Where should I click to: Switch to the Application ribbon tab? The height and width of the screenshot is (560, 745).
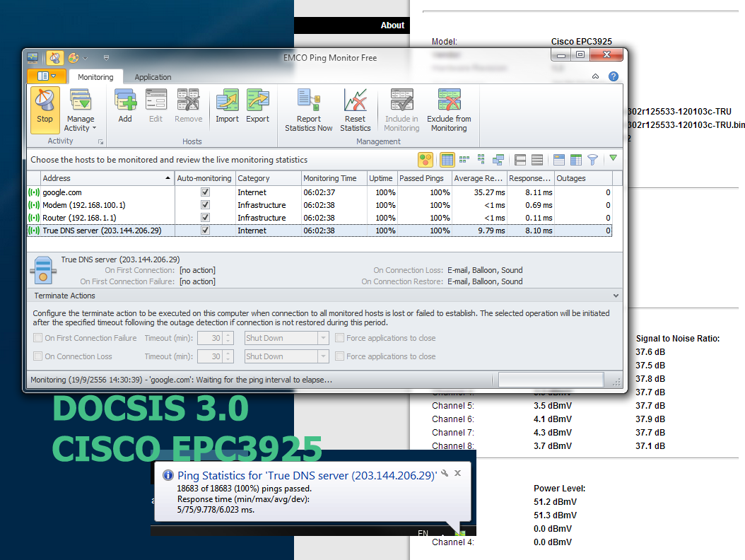point(153,77)
